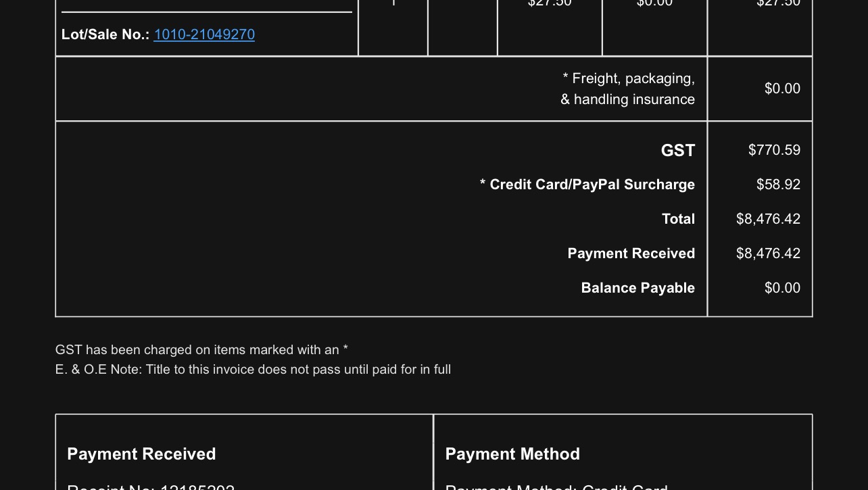The image size is (868, 490).
Task: Click the Lot/Sale No. label
Action: 105,34
